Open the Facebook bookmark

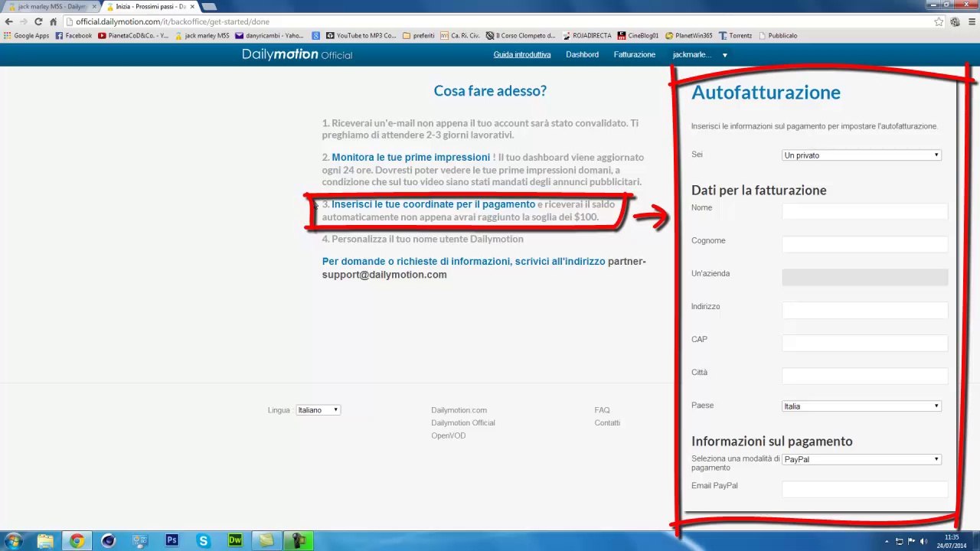coord(73,35)
